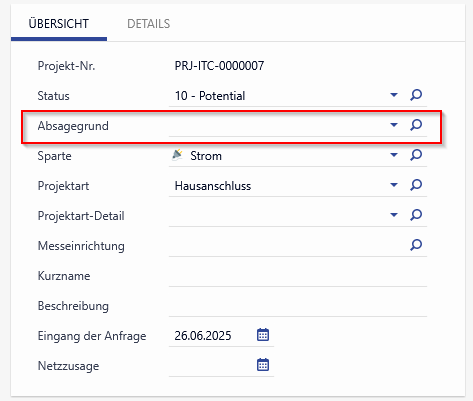Click the Sparte search magnifier icon
Image resolution: width=473 pixels, height=401 pixels.
pos(416,155)
